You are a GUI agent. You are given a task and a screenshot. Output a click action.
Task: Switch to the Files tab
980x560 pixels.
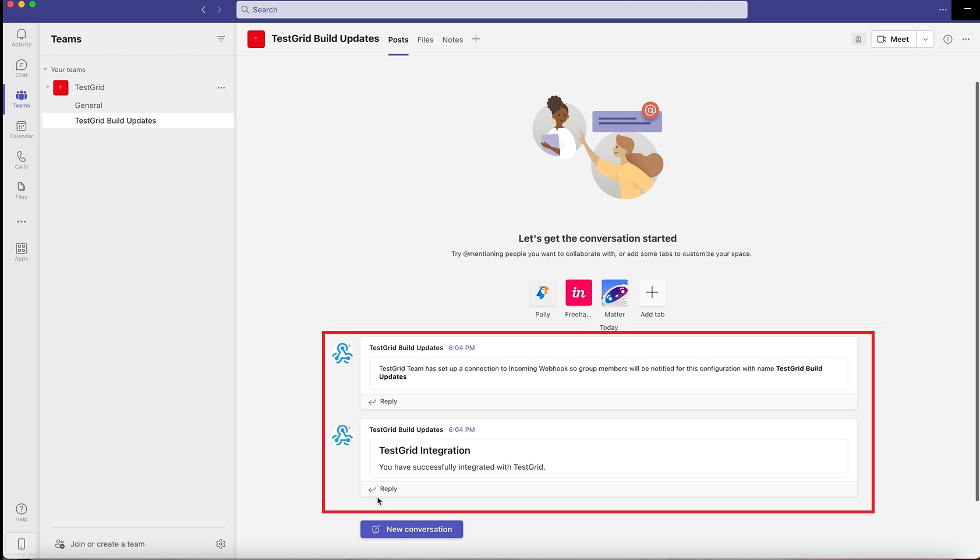[425, 40]
